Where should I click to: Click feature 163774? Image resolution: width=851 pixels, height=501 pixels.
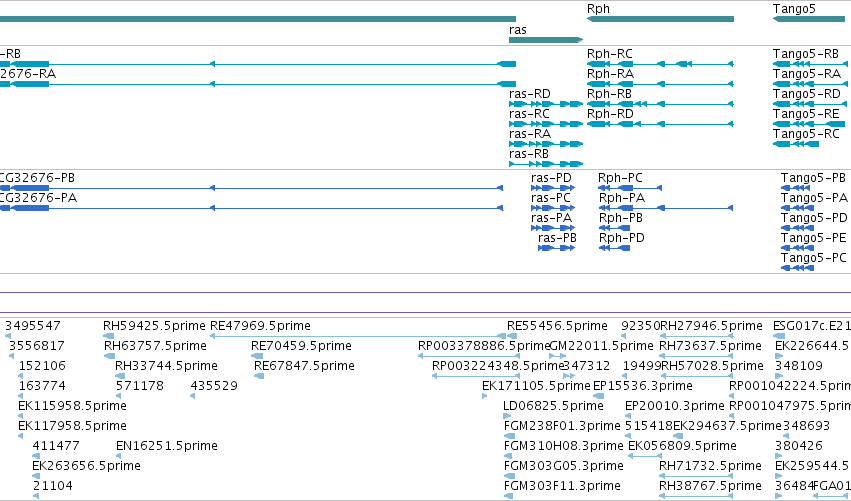[42, 386]
